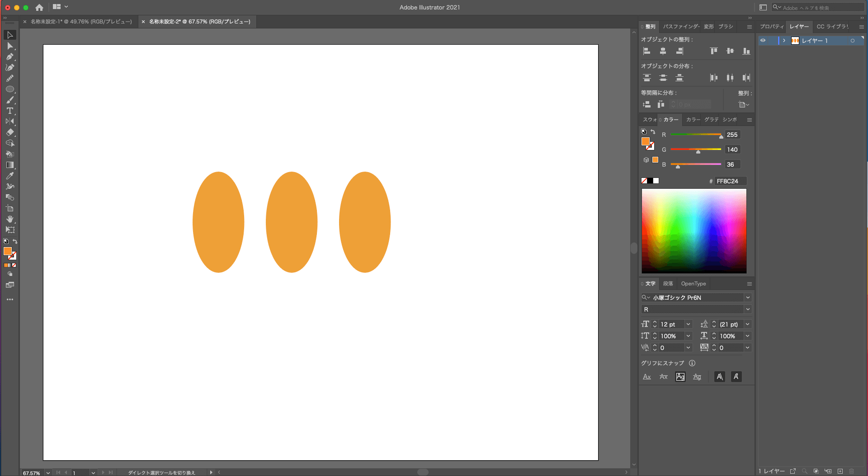The width and height of the screenshot is (868, 476).
Task: Open zoom level 67.57% dropdown
Action: (48, 473)
